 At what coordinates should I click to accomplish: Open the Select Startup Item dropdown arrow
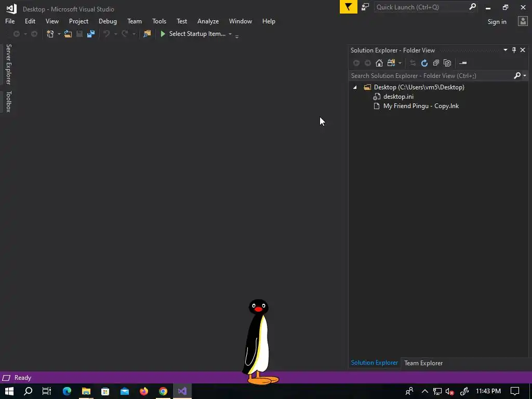230,34
